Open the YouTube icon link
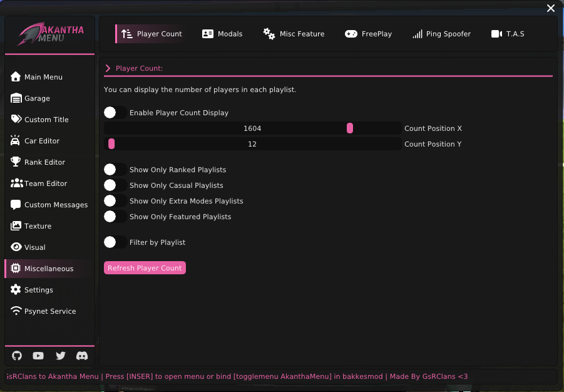Screen dimensions: 564x392 [x=38, y=356]
